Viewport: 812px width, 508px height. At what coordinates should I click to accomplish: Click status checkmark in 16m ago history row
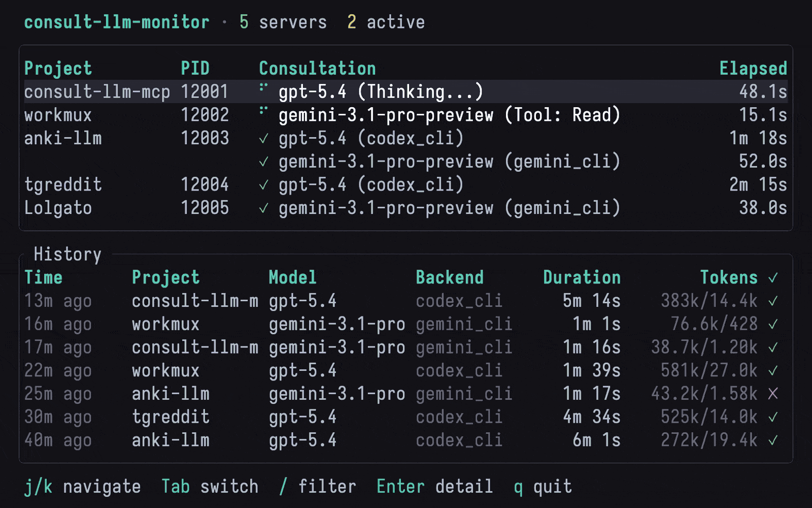(x=773, y=325)
